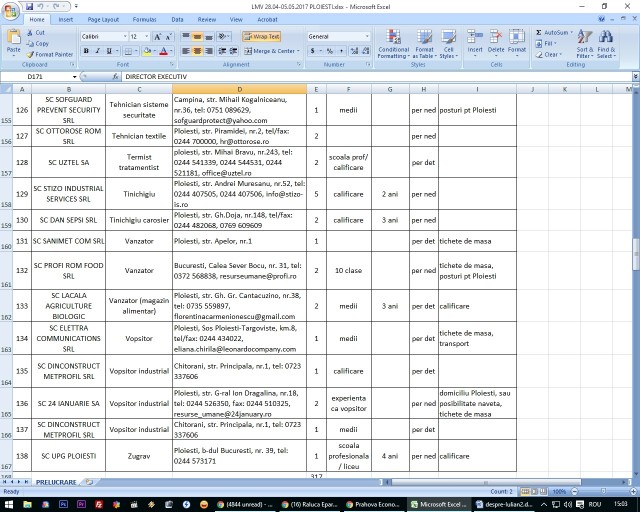This screenshot has width=640, height=512.
Task: Switch to the Data tab
Action: pyautogui.click(x=178, y=20)
